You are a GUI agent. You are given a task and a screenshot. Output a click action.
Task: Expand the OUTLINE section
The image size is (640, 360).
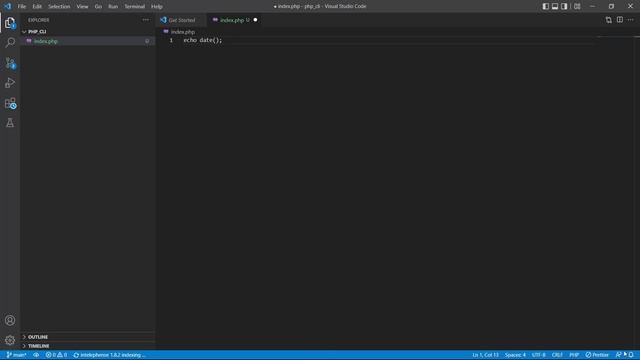click(x=38, y=337)
